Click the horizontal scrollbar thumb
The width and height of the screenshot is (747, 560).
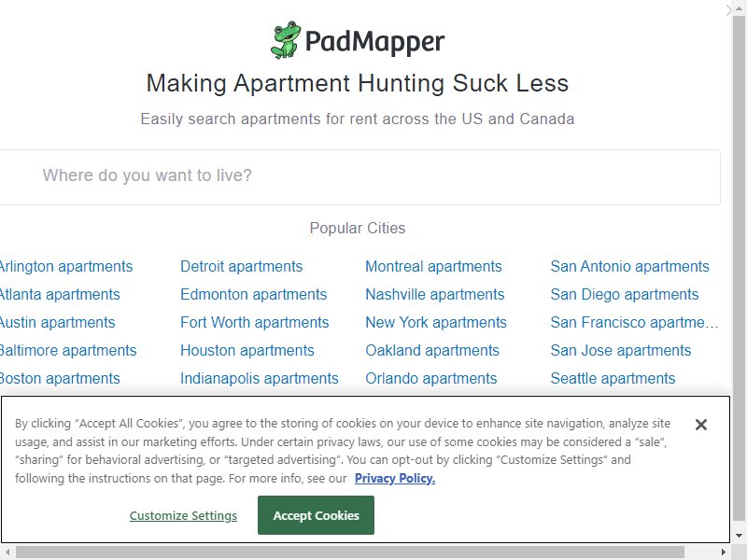[350, 553]
